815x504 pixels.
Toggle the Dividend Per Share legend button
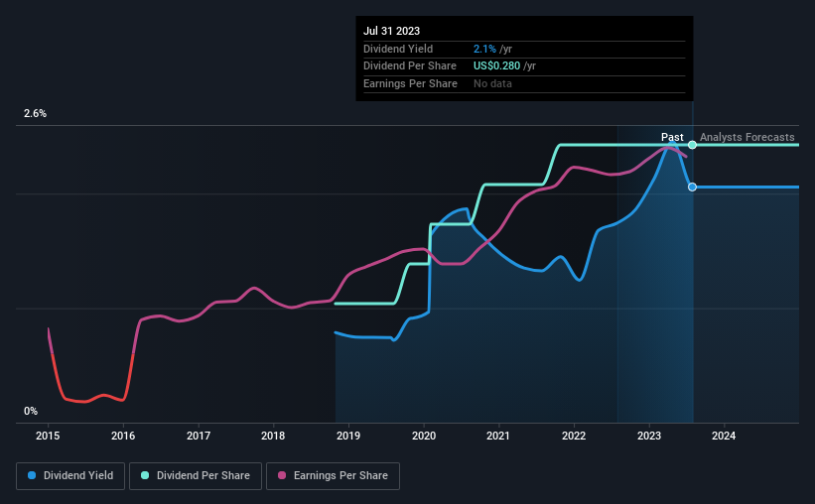pyautogui.click(x=196, y=476)
